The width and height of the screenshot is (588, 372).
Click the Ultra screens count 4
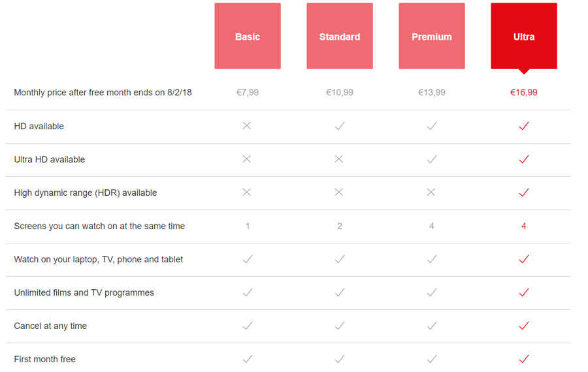524,226
